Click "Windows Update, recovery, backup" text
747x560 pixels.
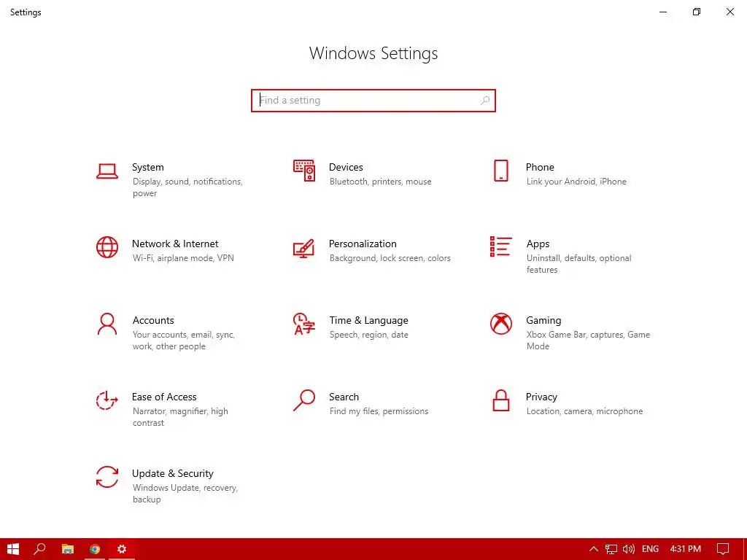tap(185, 494)
